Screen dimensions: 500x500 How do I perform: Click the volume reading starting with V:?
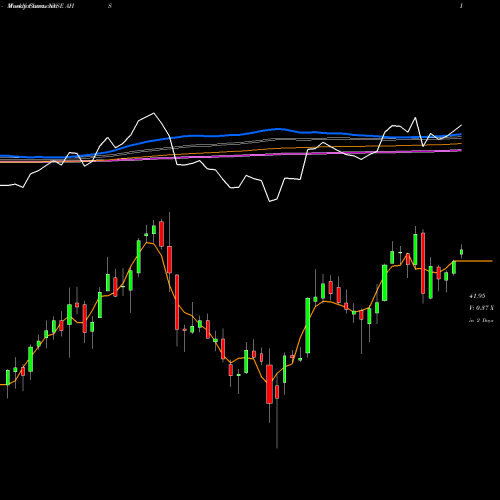point(481,308)
